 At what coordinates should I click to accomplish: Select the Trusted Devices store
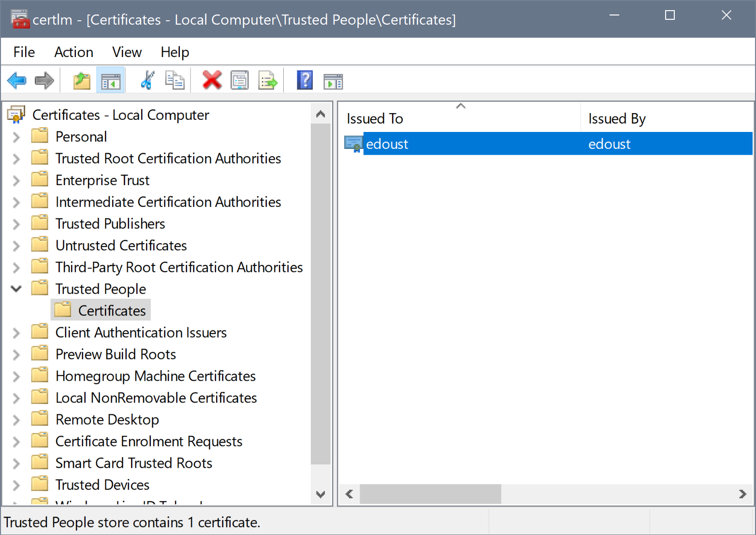102,485
